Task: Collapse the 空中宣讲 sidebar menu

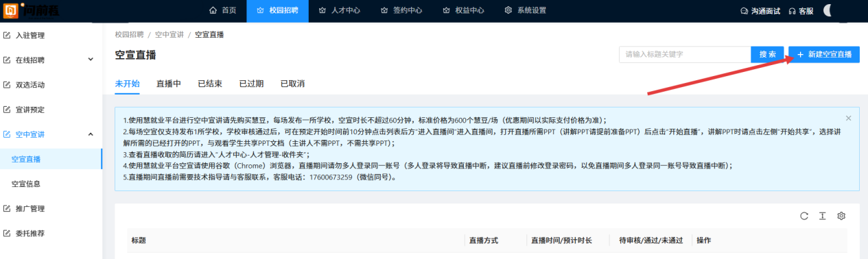Action: pyautogui.click(x=51, y=134)
